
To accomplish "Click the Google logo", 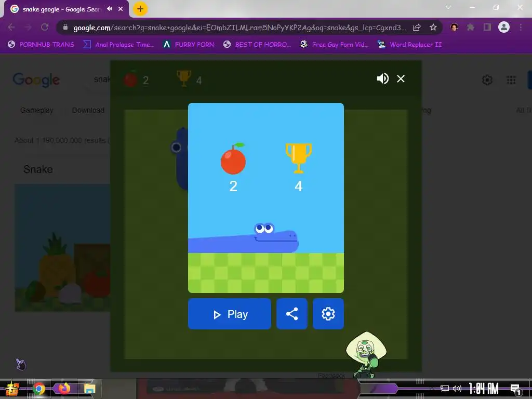I will click(36, 80).
